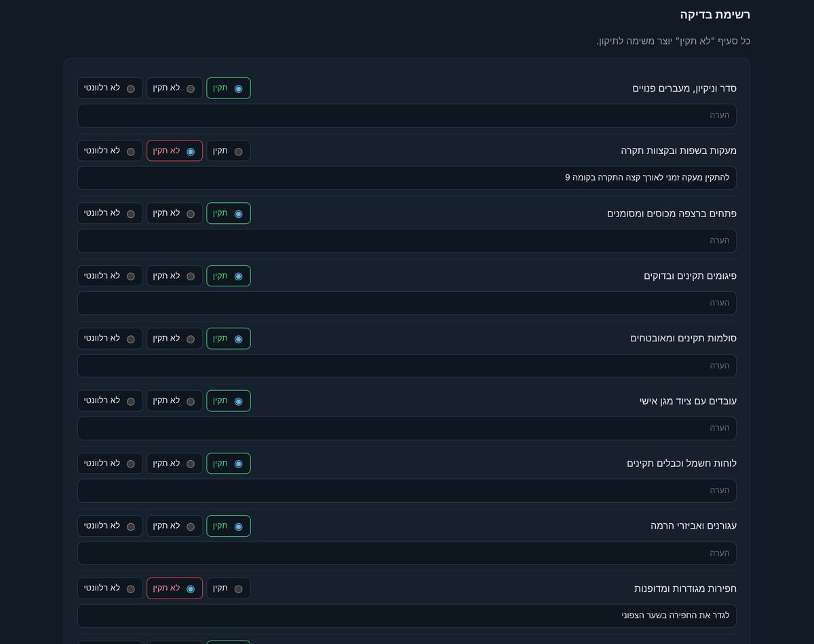Click the note field under 'סדר וניקיון, מעברים פנויים'

(407, 115)
